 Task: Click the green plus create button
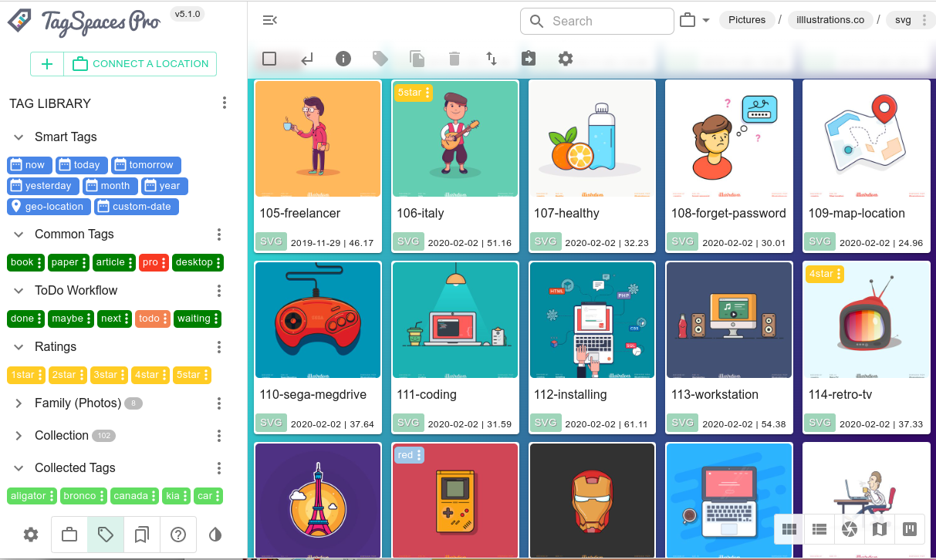tap(47, 64)
